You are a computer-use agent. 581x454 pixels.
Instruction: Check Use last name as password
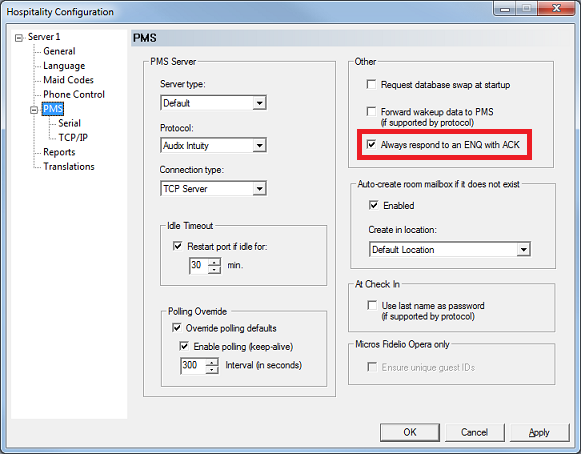tap(372, 305)
